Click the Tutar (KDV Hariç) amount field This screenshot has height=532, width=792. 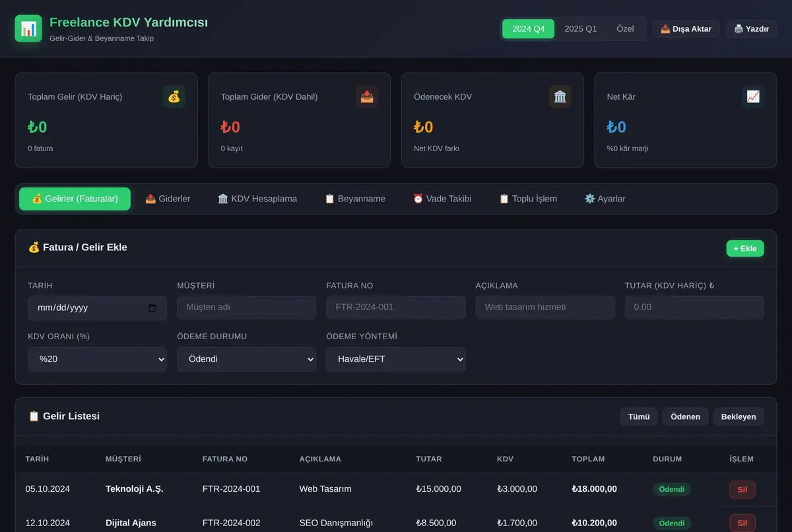[694, 308]
